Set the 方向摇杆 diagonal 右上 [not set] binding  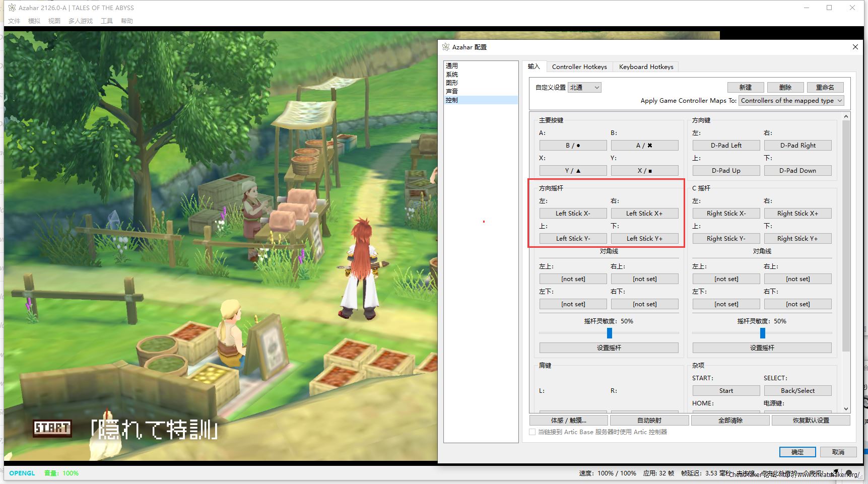pyautogui.click(x=645, y=279)
